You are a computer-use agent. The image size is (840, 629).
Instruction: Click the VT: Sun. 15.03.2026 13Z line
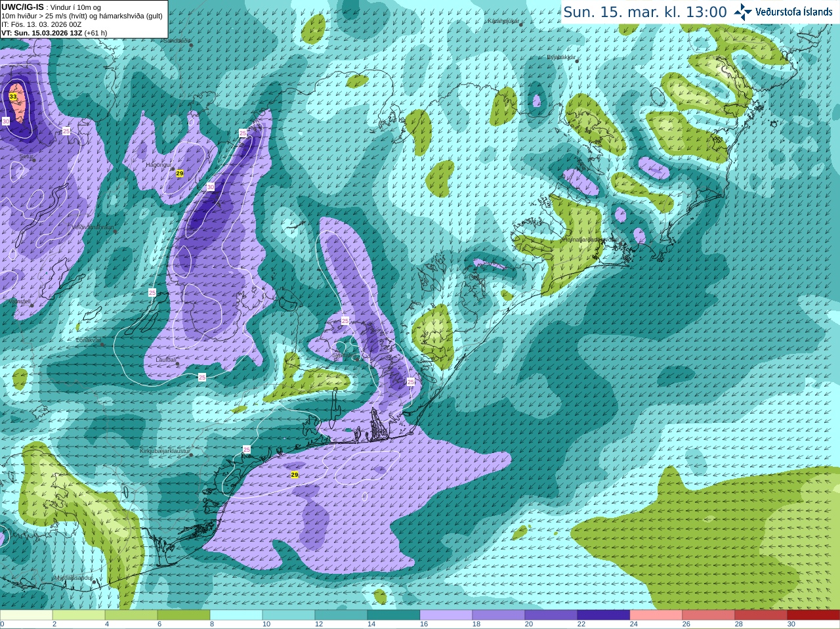point(54,33)
